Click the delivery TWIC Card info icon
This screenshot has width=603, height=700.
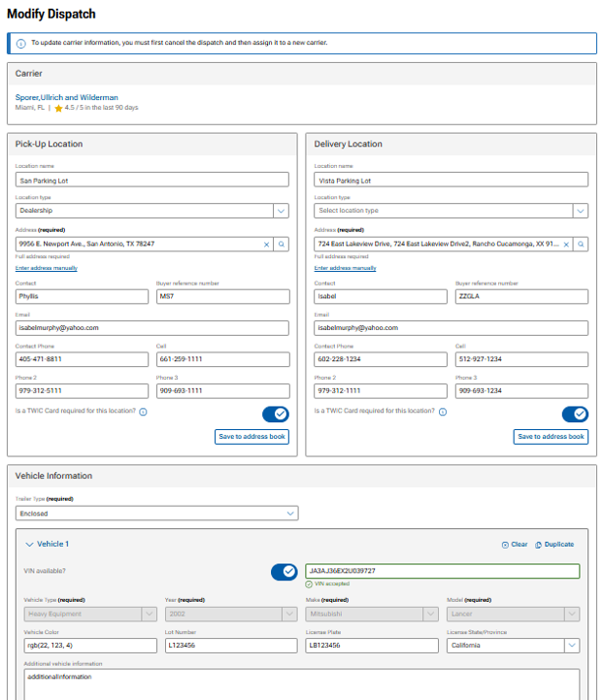[442, 412]
